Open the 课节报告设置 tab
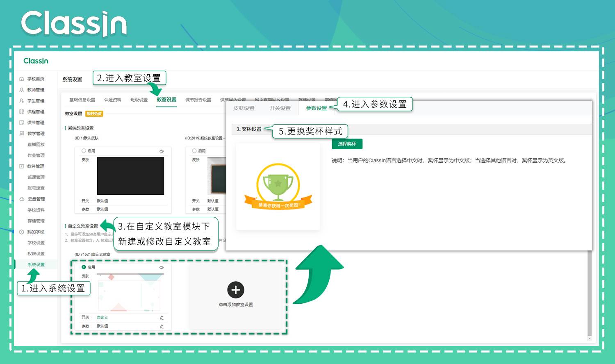This screenshot has height=364, width=615. (198, 100)
